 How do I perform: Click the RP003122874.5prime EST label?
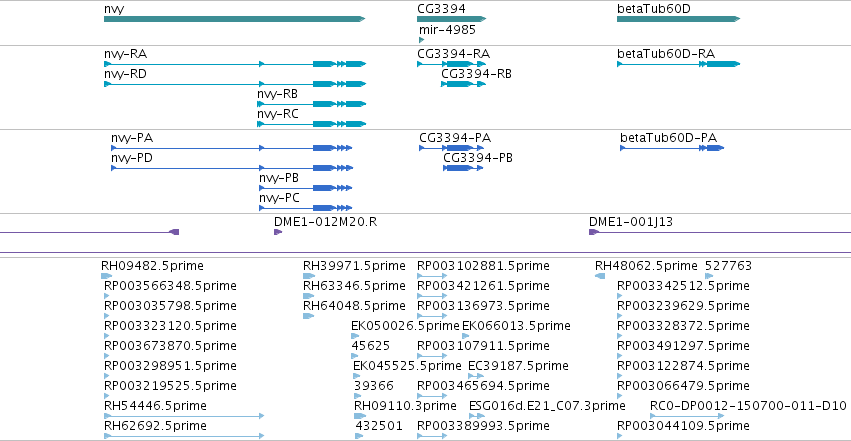click(683, 366)
